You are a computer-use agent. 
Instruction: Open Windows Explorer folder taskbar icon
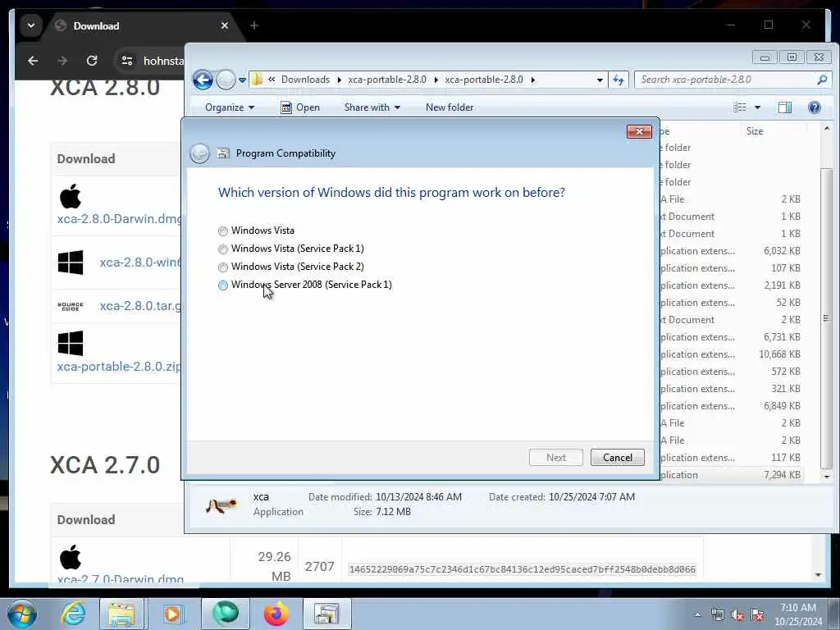(121, 614)
